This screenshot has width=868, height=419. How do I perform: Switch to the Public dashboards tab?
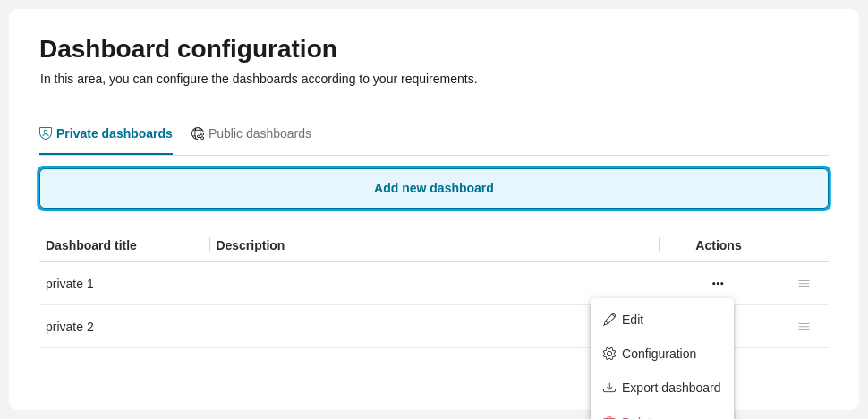pos(251,133)
